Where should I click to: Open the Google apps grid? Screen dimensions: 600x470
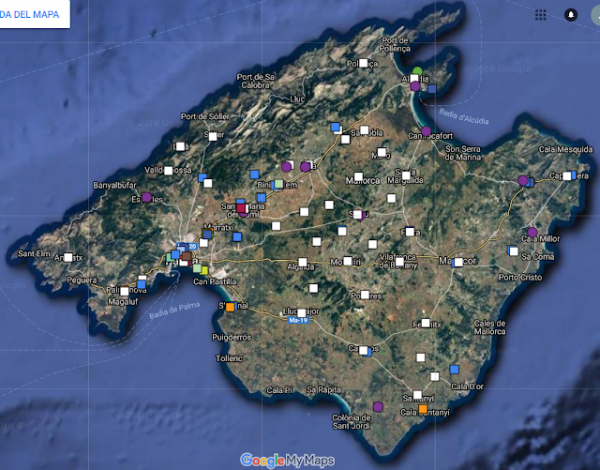[541, 15]
